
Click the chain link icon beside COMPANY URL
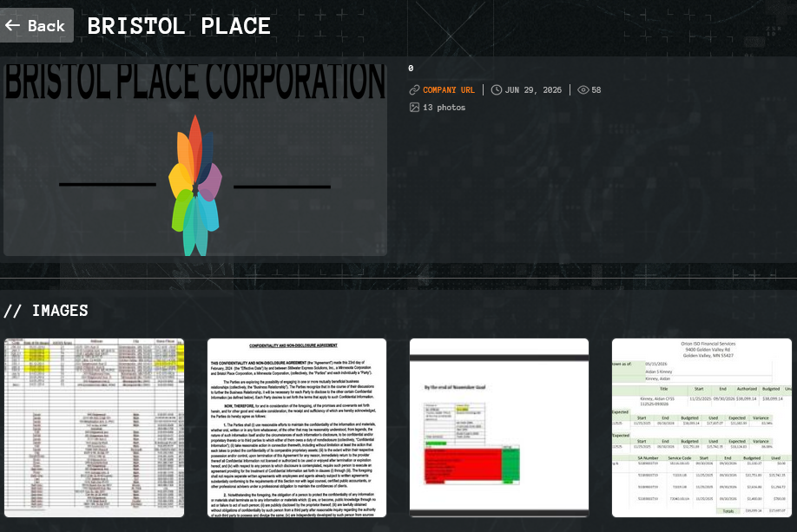click(414, 90)
